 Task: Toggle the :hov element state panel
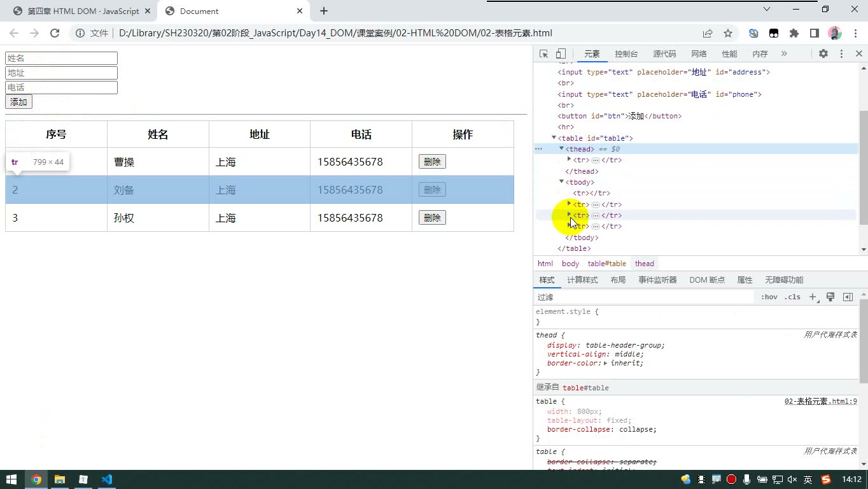pos(769,297)
